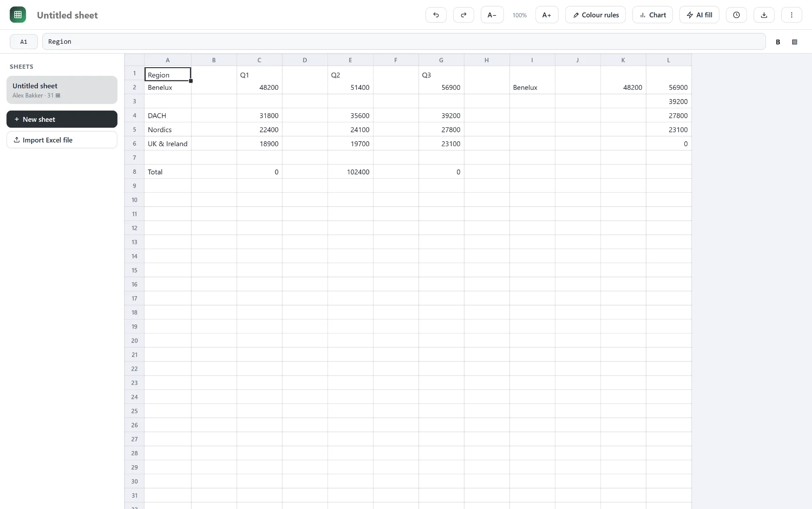812x509 pixels.
Task: Create a New sheet
Action: coord(62,119)
